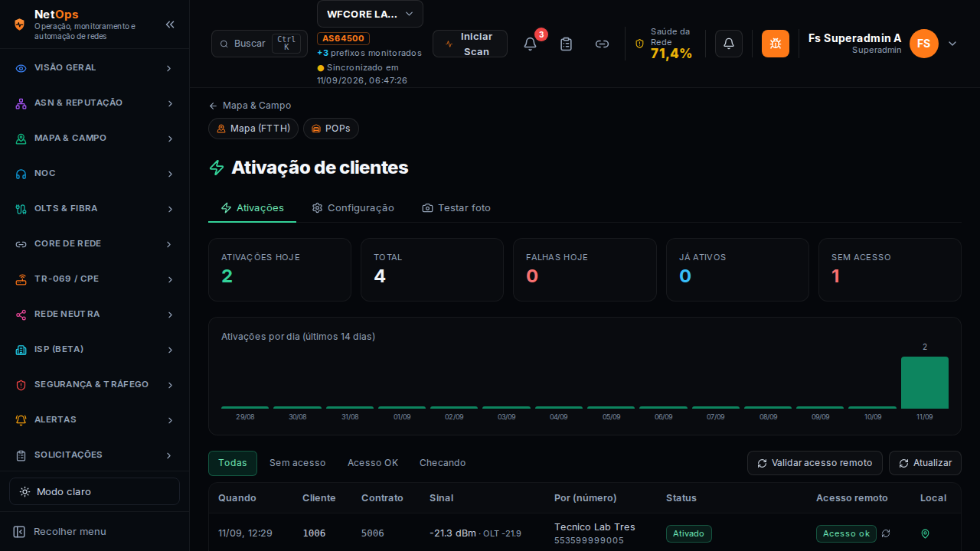Switch to Configuração tab
The image size is (980, 551).
(353, 208)
